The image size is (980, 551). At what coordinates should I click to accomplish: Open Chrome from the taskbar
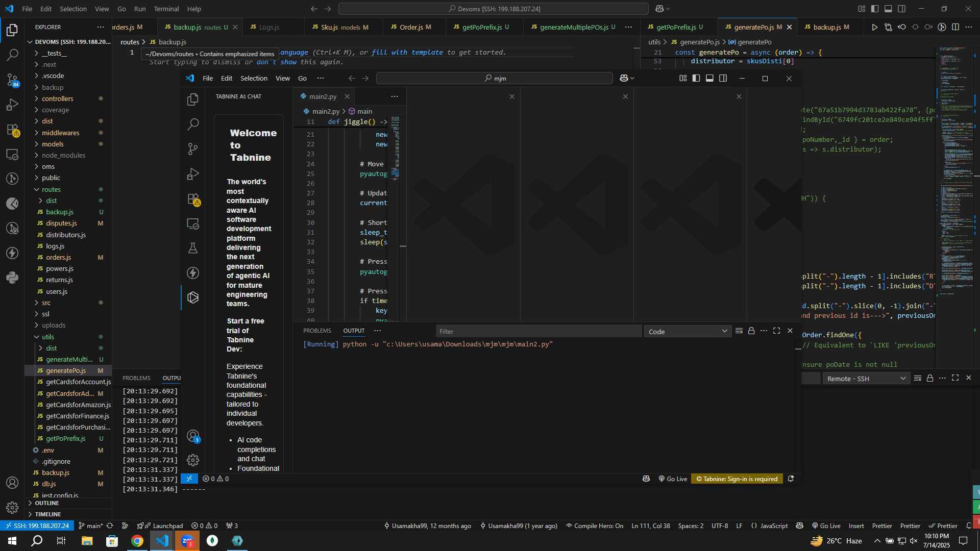coord(137,541)
